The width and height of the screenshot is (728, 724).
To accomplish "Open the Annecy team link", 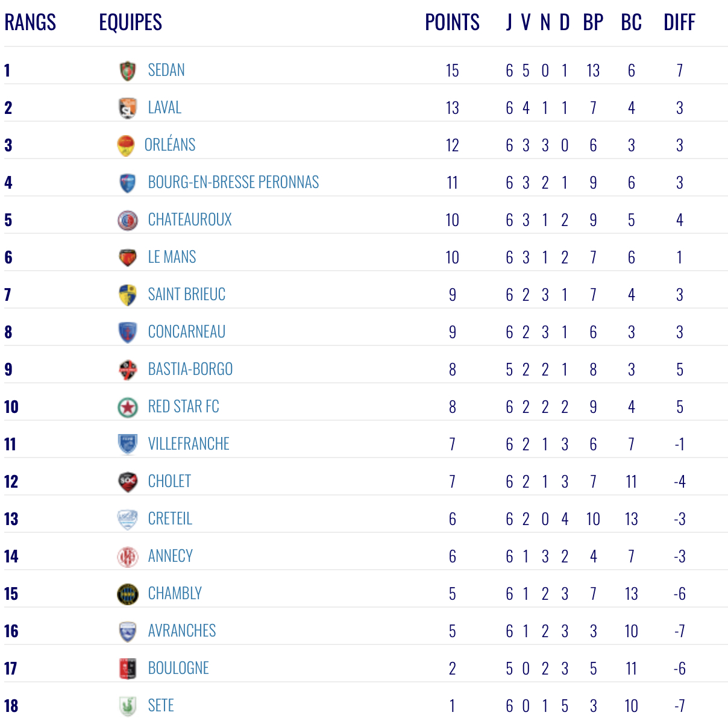I will [171, 556].
